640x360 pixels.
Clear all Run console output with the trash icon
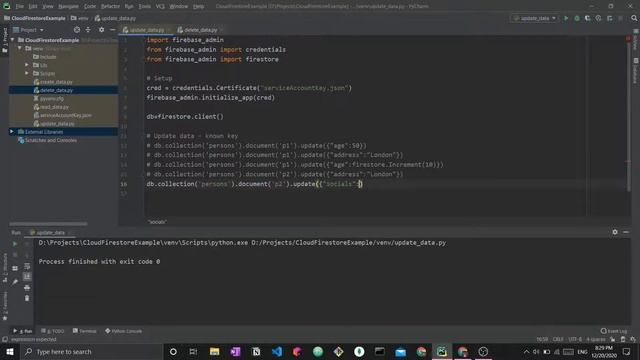click(27, 298)
